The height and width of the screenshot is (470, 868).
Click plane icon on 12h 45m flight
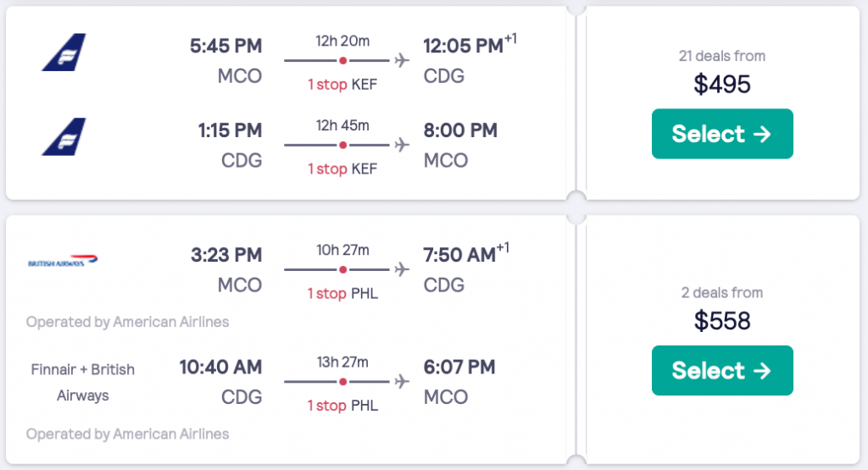[402, 145]
